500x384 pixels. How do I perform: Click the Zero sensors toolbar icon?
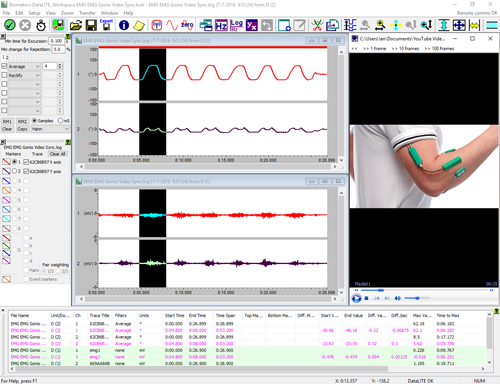[x=187, y=25]
